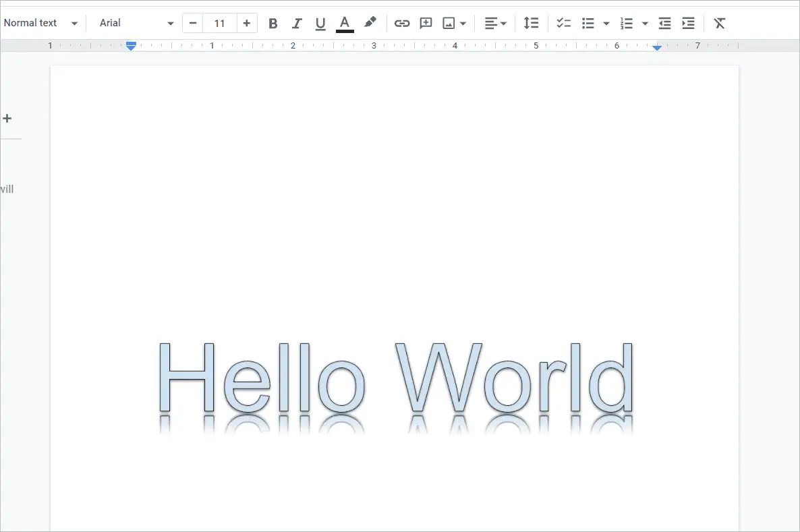
Task: Open the line and paragraph spacing icon
Action: 532,23
